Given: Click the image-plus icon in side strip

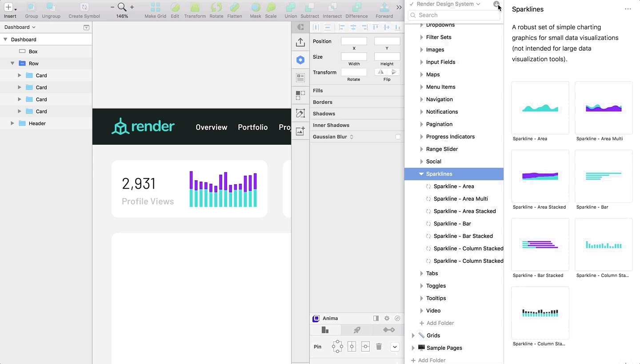Looking at the screenshot, I should (300, 131).
